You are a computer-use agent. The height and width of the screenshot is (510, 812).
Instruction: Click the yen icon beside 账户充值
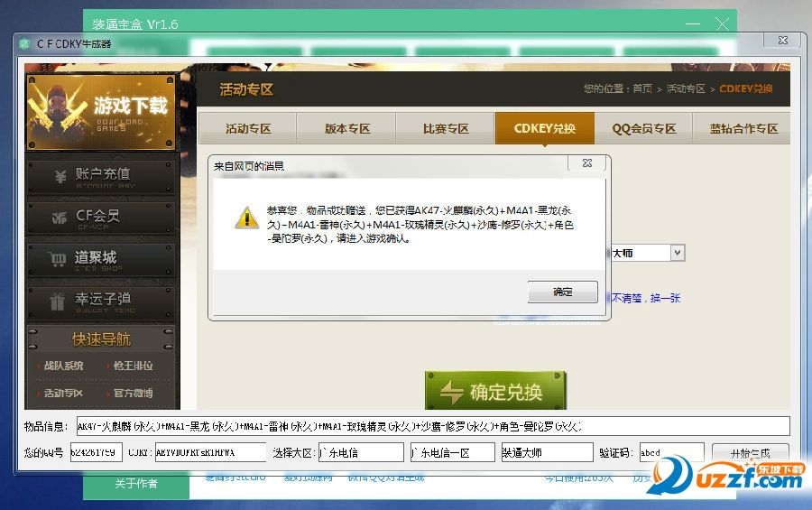tap(60, 177)
